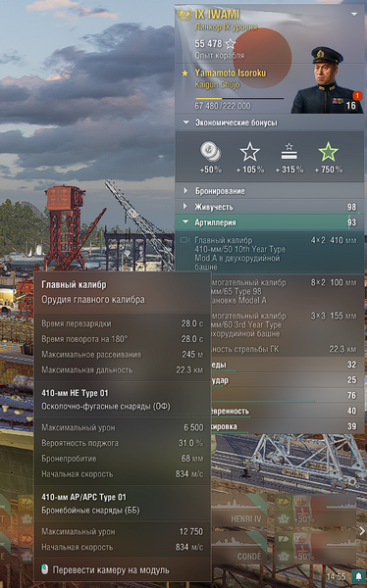Click the Главный калибр 410 мм entry
Image resolution: width=367 pixels, height=588 pixels.
(270, 254)
